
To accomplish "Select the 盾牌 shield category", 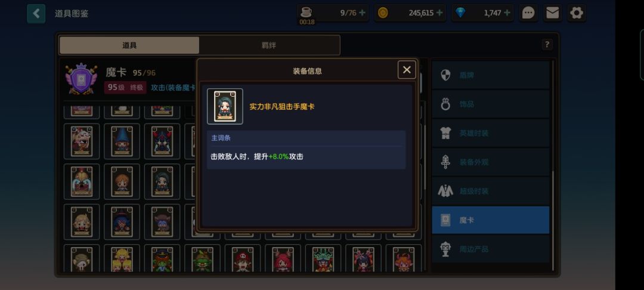I will (490, 75).
